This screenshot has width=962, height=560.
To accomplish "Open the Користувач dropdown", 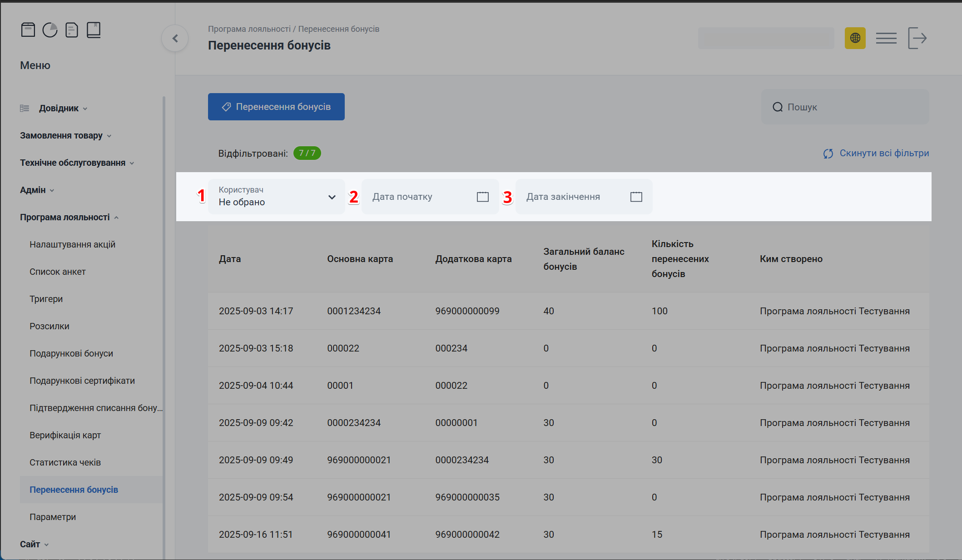I will [x=276, y=197].
